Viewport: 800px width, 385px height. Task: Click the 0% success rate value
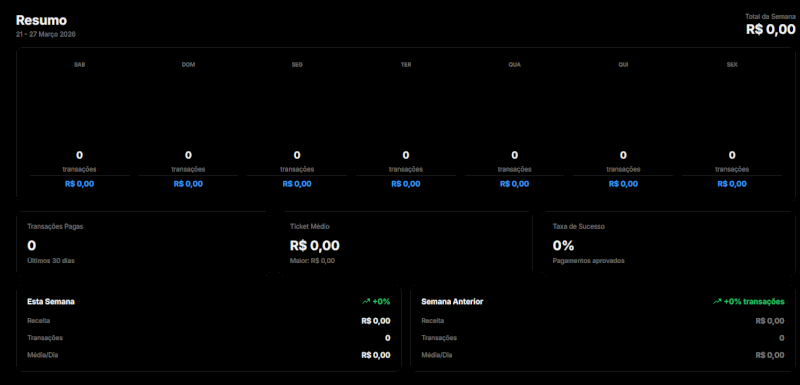(x=563, y=246)
